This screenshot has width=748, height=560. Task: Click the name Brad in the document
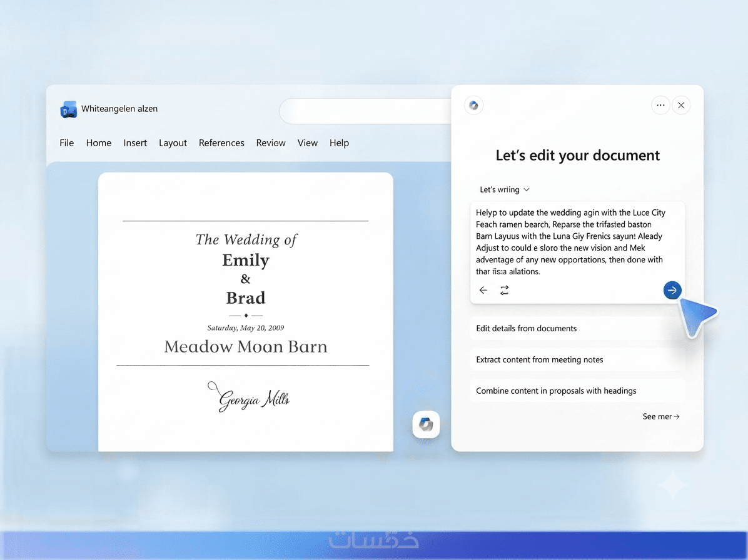click(x=246, y=298)
